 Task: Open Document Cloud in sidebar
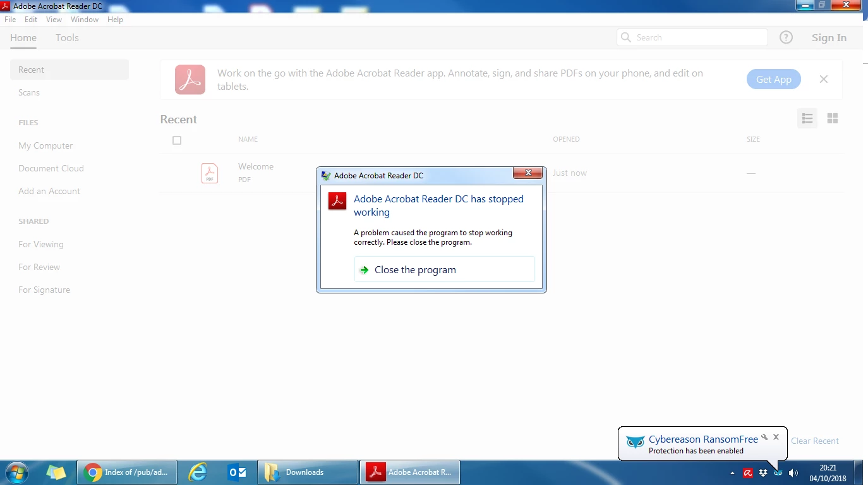click(x=51, y=168)
